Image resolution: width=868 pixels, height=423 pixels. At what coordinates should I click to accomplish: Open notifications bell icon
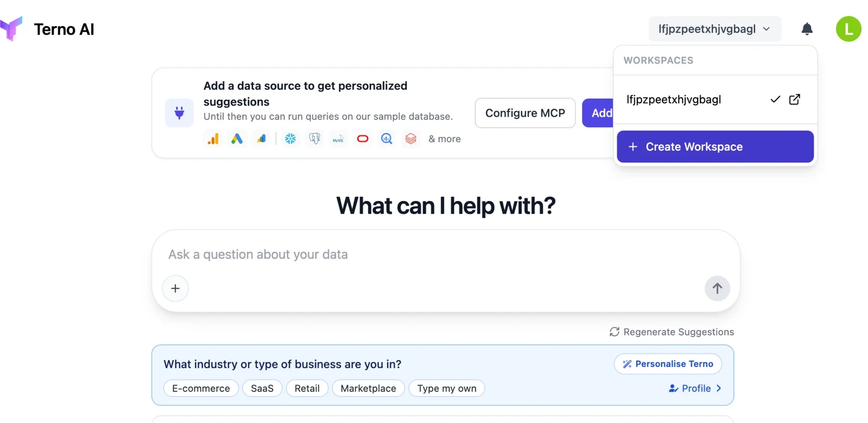tap(807, 29)
